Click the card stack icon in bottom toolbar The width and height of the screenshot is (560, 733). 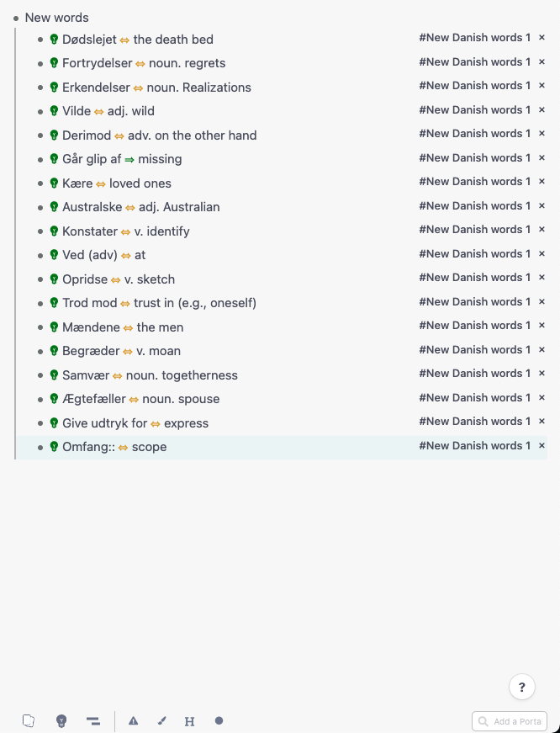[29, 721]
